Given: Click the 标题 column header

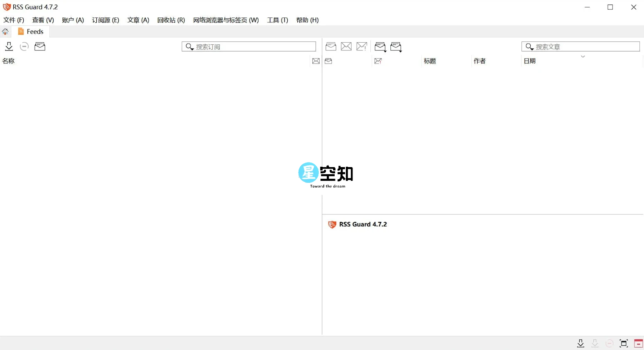Looking at the screenshot, I should [x=430, y=61].
